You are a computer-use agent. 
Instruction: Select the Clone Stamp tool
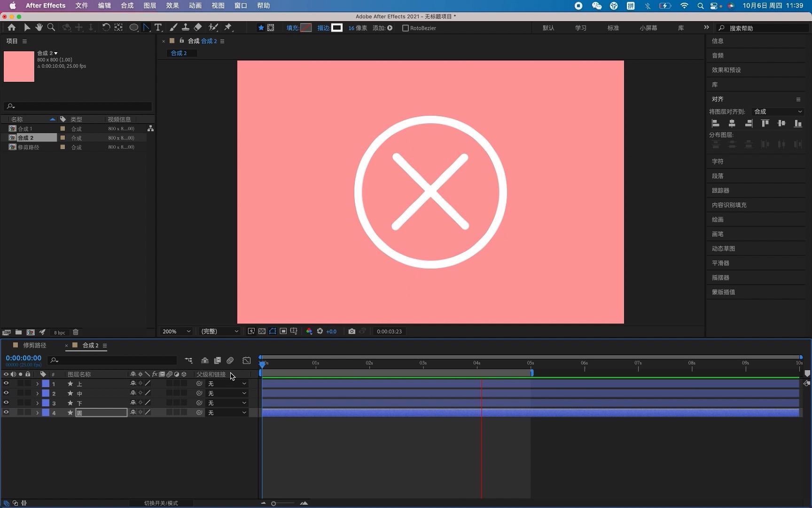[186, 28]
